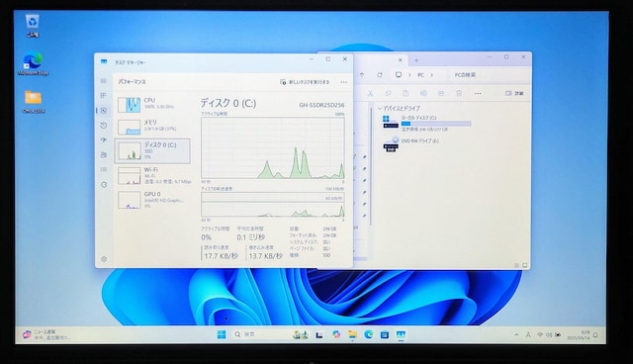Open Copilot from taskbar
The image size is (633, 364).
336,334
